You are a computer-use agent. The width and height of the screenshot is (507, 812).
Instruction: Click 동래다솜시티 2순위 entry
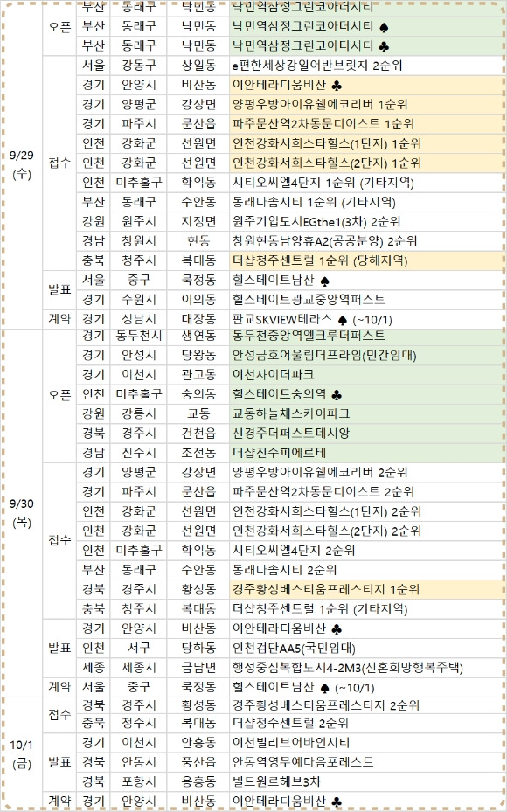coord(284,570)
